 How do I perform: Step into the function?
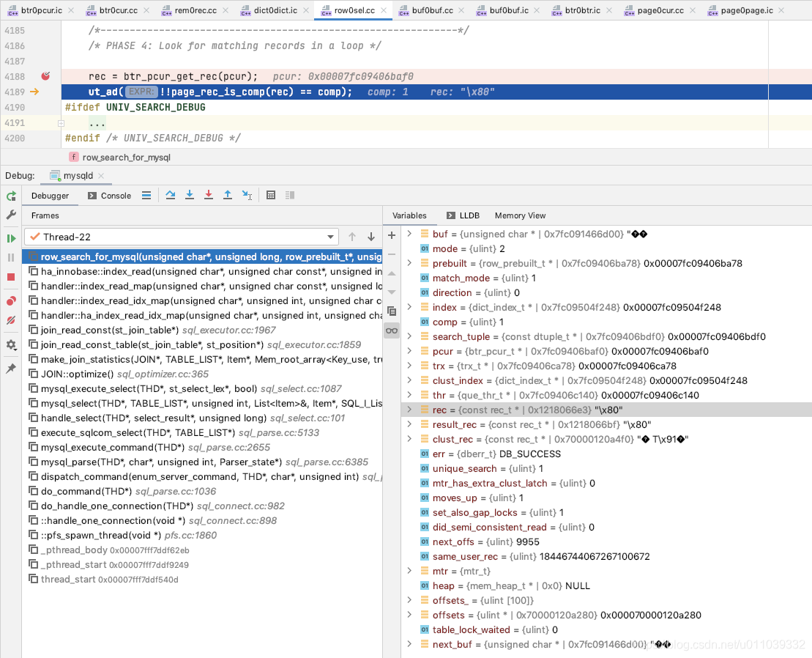[x=190, y=196]
